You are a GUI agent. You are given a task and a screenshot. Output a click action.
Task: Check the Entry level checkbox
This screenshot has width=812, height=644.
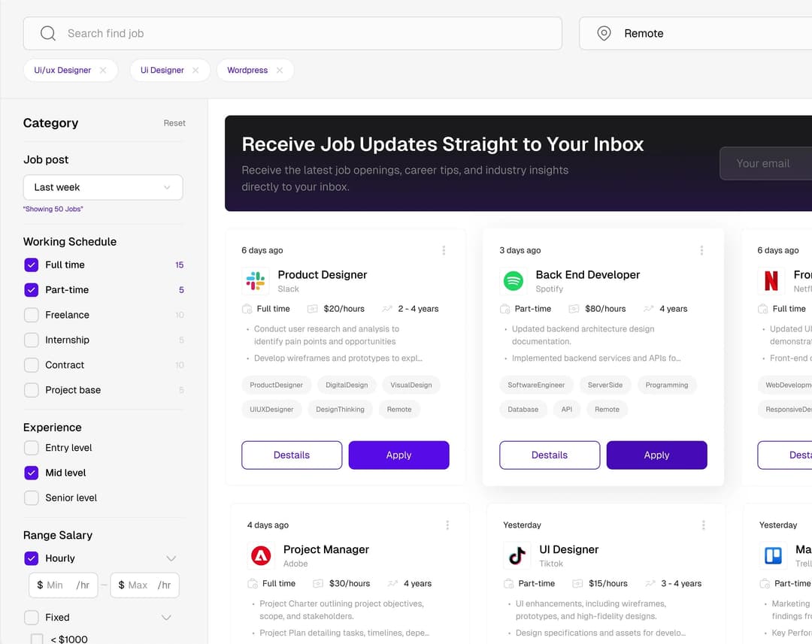(x=32, y=448)
